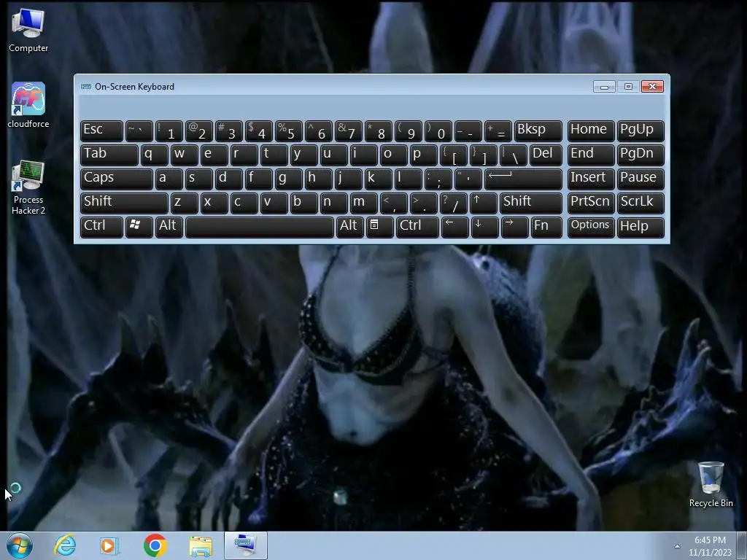Viewport: 747px width, 560px height.
Task: Tap the space bar key
Action: 259,227
